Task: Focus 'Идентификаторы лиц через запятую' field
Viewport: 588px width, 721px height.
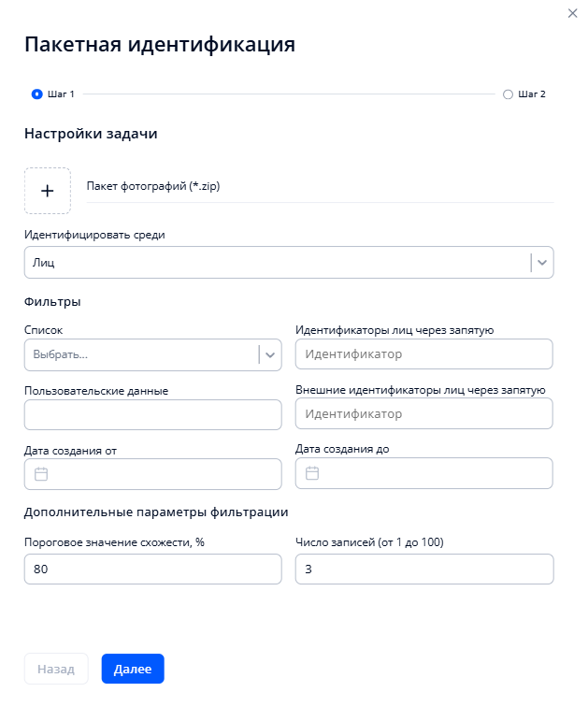Action: (423, 354)
